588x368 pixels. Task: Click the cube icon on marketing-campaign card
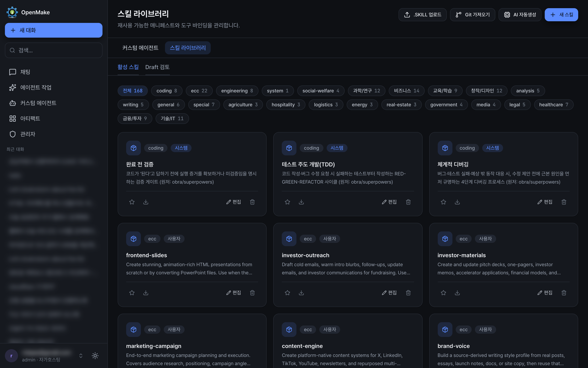(133, 329)
